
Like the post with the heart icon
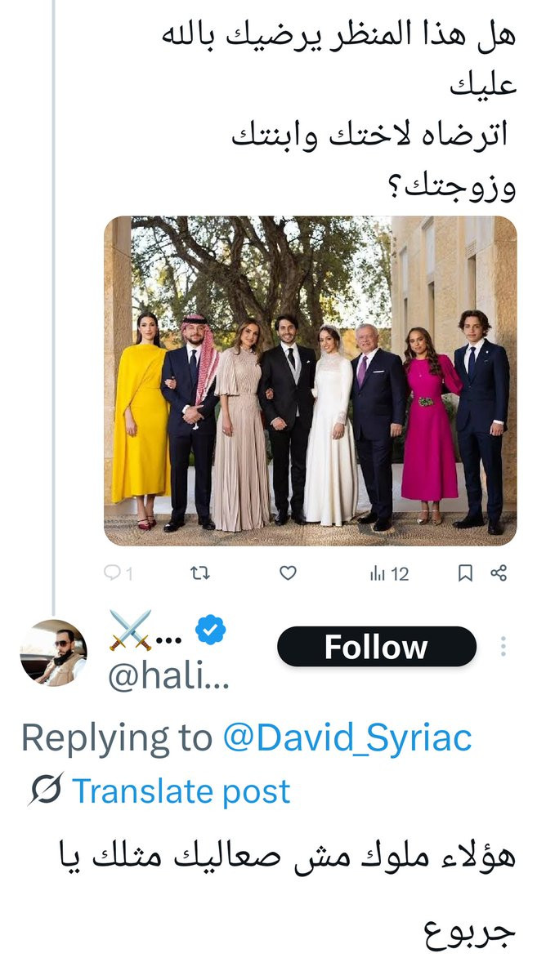pos(288,573)
